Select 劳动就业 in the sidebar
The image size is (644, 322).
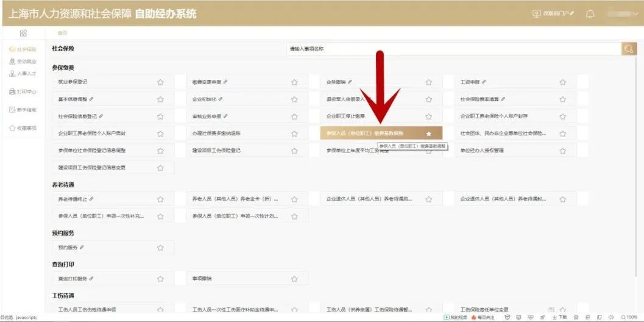[23, 62]
